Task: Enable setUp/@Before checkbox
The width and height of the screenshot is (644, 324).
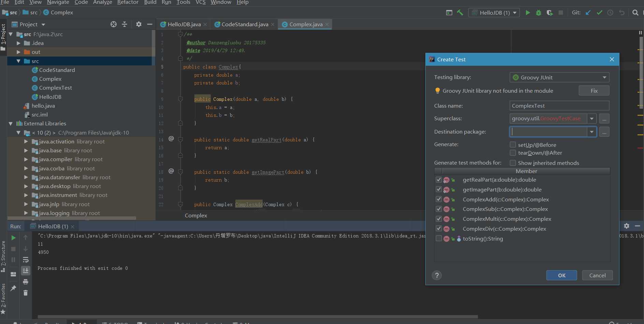Action: pyautogui.click(x=513, y=145)
